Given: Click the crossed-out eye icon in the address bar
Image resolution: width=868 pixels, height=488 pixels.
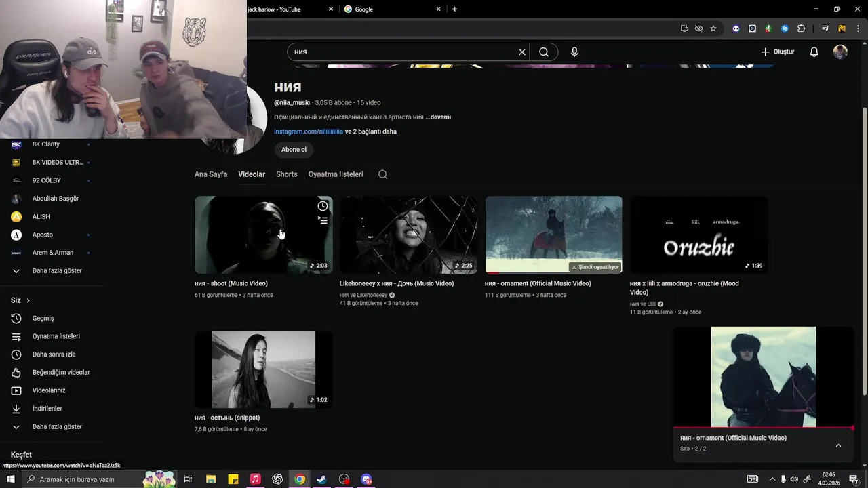Looking at the screenshot, I should [698, 28].
